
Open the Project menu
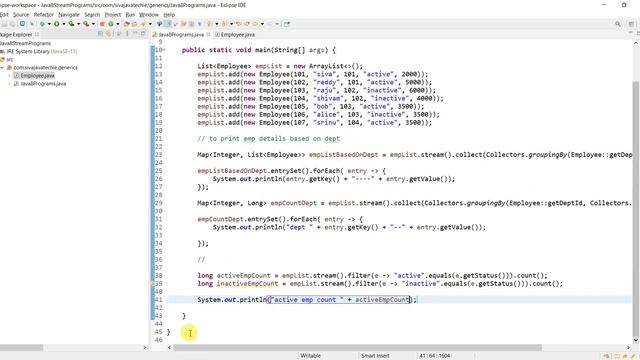pyautogui.click(x=113, y=14)
